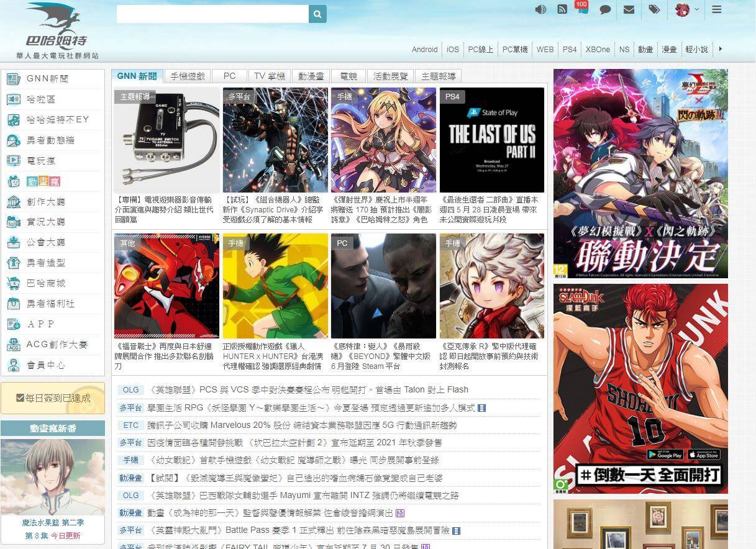Screen dimensions: 756x549
Task: Open the 輕小說 category link
Action: click(697, 49)
